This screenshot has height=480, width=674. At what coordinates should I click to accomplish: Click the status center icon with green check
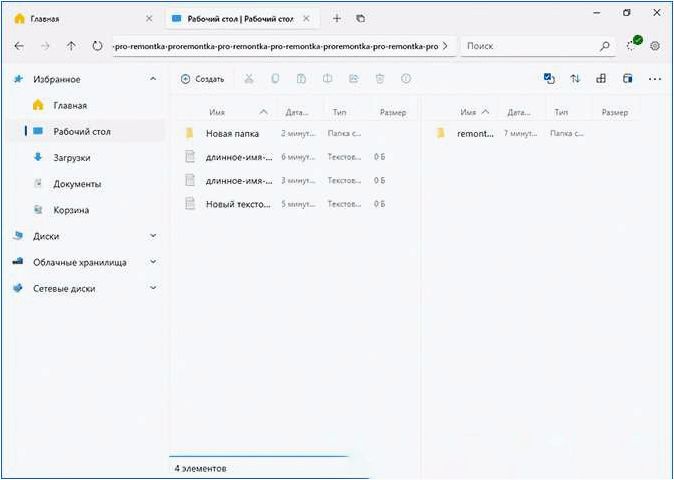coord(634,43)
